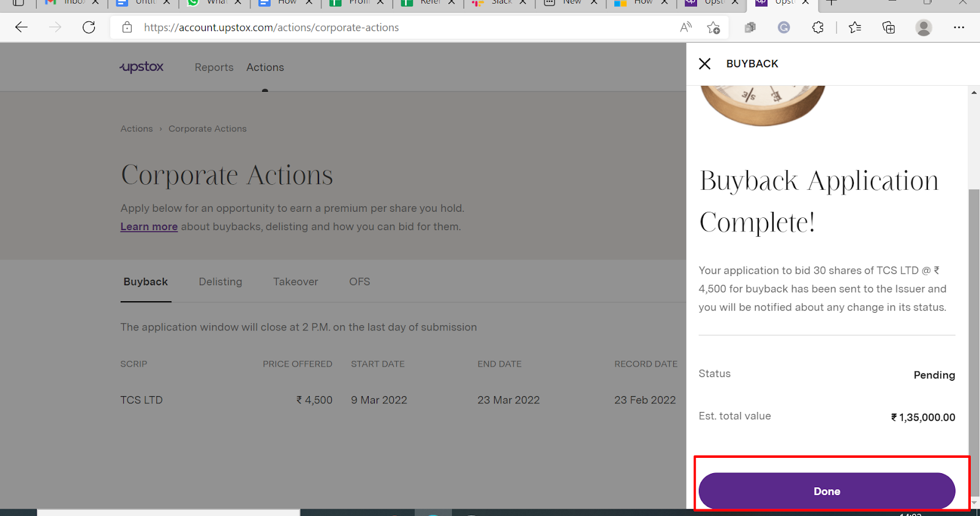Open the Learn more link

tap(149, 226)
